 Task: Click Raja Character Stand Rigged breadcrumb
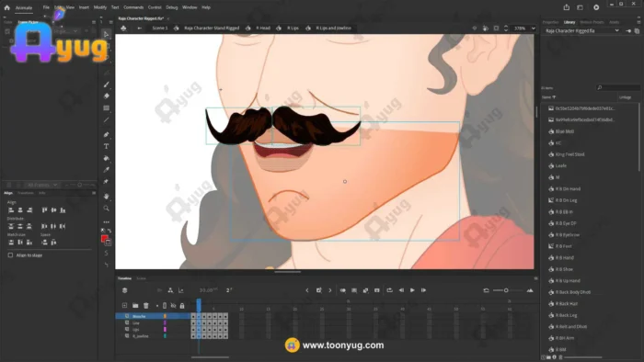point(212,28)
